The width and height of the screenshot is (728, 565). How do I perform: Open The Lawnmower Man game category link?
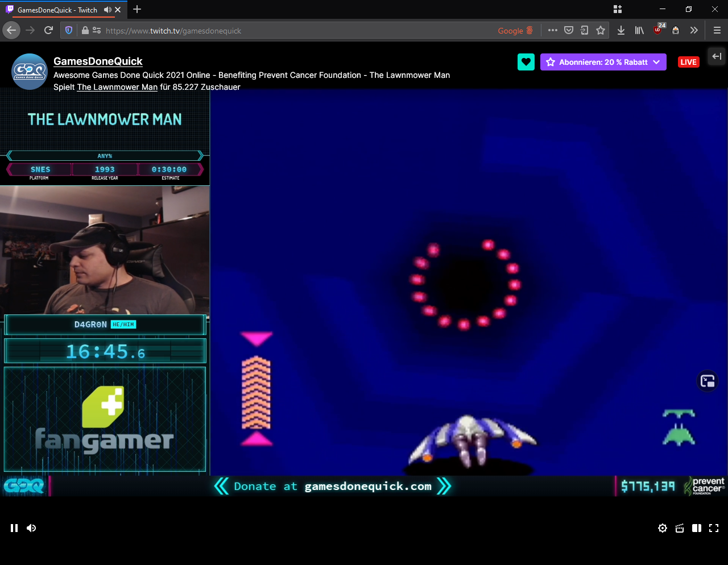click(117, 87)
